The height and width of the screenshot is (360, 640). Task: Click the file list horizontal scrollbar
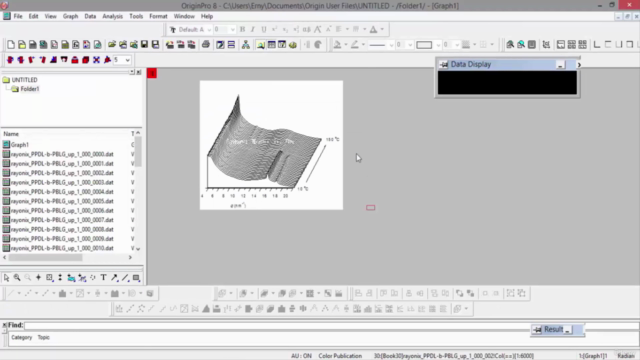coord(45,258)
